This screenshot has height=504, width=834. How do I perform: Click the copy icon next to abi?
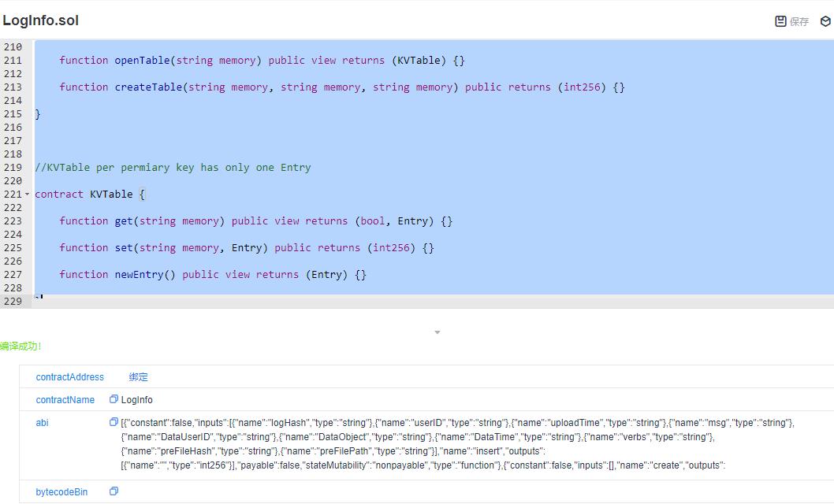[x=114, y=422]
